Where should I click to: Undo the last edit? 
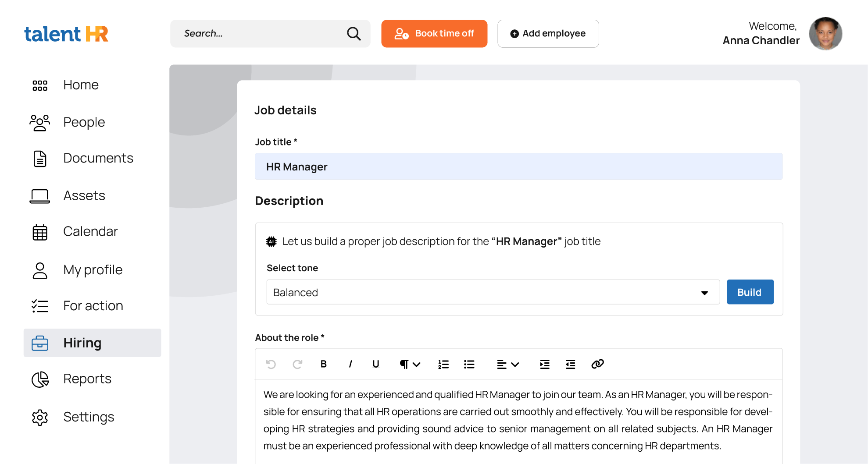271,364
